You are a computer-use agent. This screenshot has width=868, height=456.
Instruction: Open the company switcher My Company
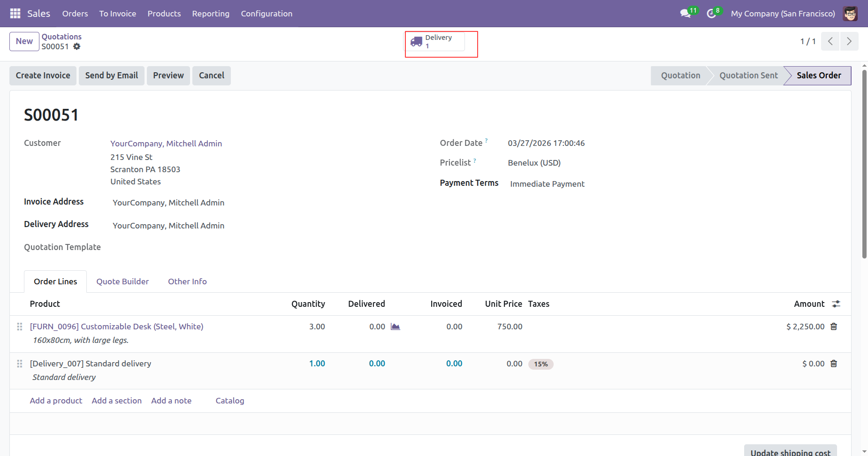tap(783, 14)
